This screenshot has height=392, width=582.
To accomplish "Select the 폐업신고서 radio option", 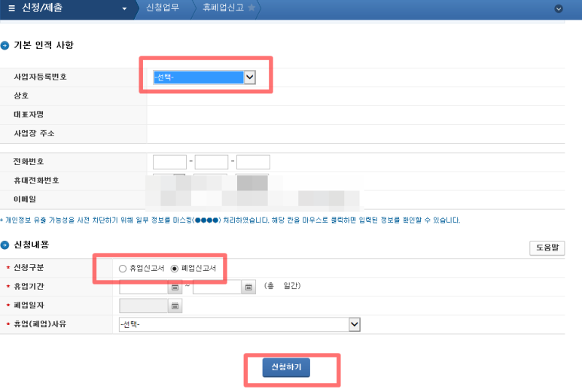I will click(x=175, y=269).
